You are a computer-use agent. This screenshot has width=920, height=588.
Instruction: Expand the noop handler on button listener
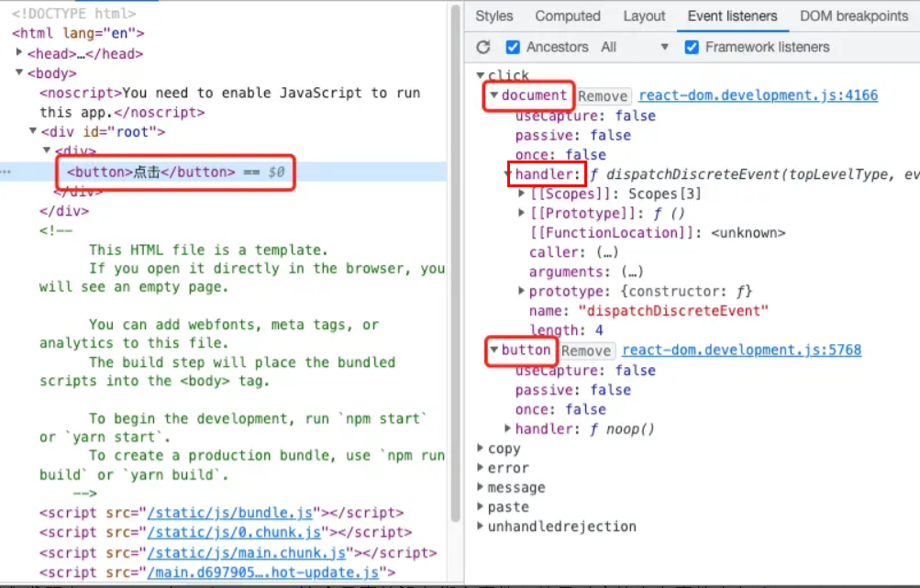pos(507,427)
